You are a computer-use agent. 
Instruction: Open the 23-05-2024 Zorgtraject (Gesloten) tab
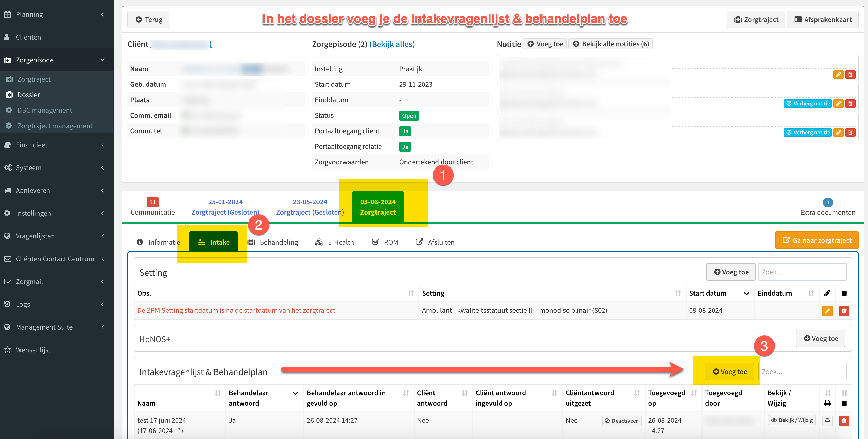pos(310,207)
